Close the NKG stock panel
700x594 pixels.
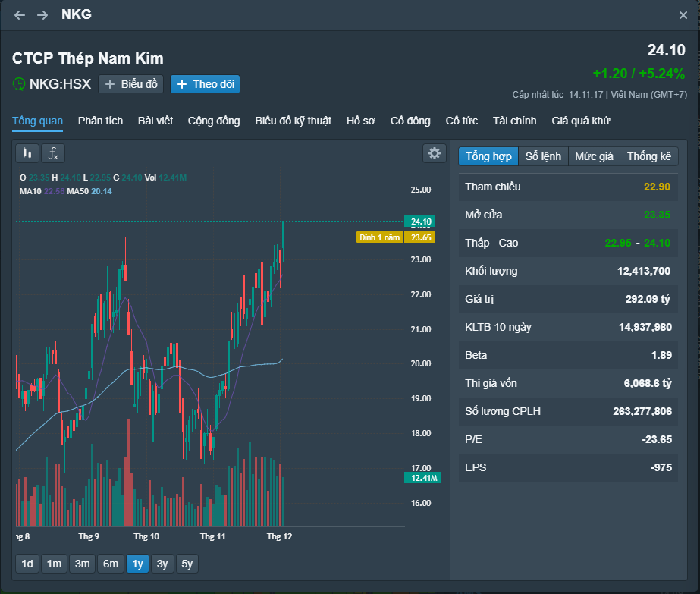click(683, 15)
